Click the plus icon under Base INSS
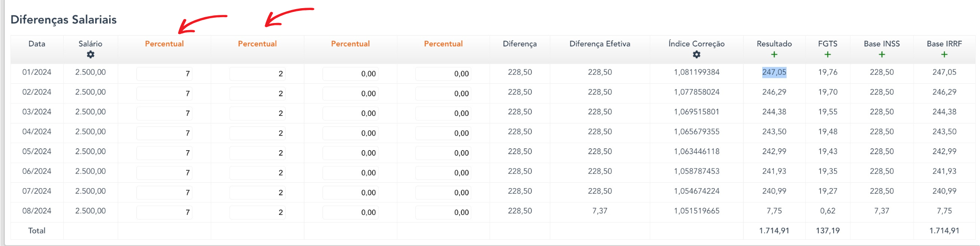The image size is (980, 246). tap(882, 55)
